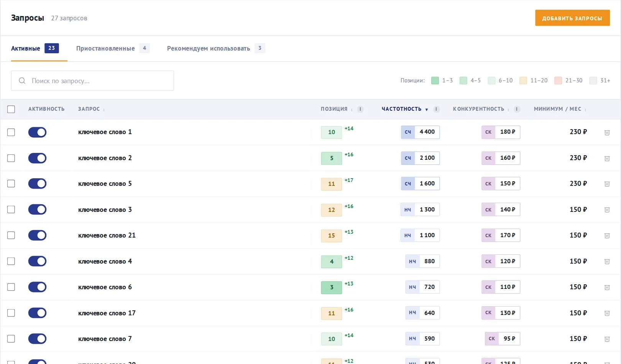Click the 21–30 positions legend swatch
The width and height of the screenshot is (621, 364).
pos(558,80)
